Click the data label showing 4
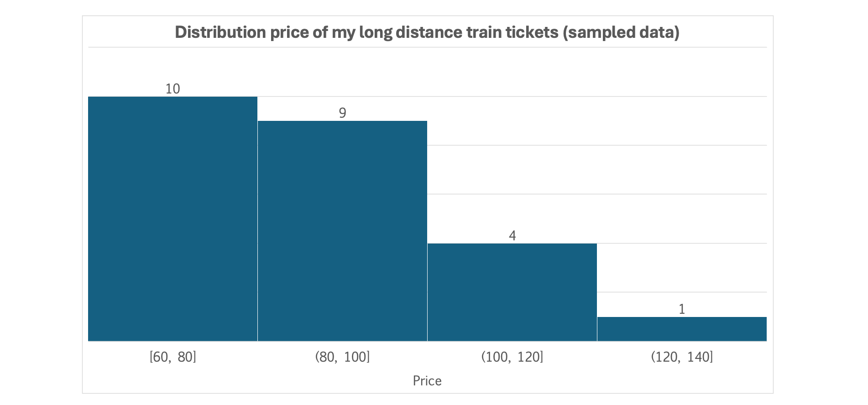Screen dimensions: 868x405 coord(512,236)
